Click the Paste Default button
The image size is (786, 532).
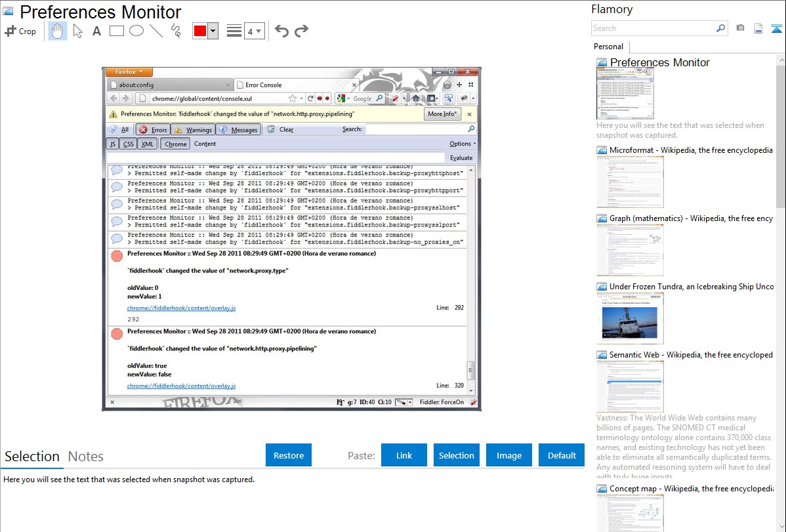(562, 455)
